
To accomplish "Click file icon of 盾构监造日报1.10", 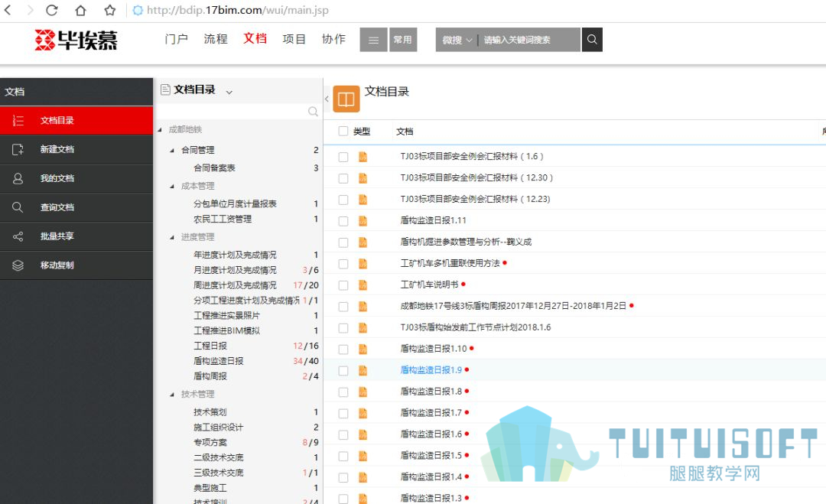I will tap(363, 349).
